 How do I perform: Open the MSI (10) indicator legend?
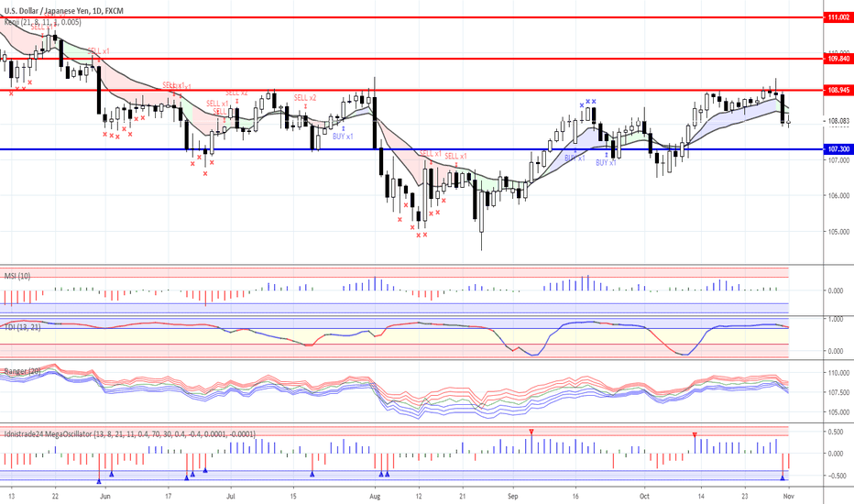[17, 276]
